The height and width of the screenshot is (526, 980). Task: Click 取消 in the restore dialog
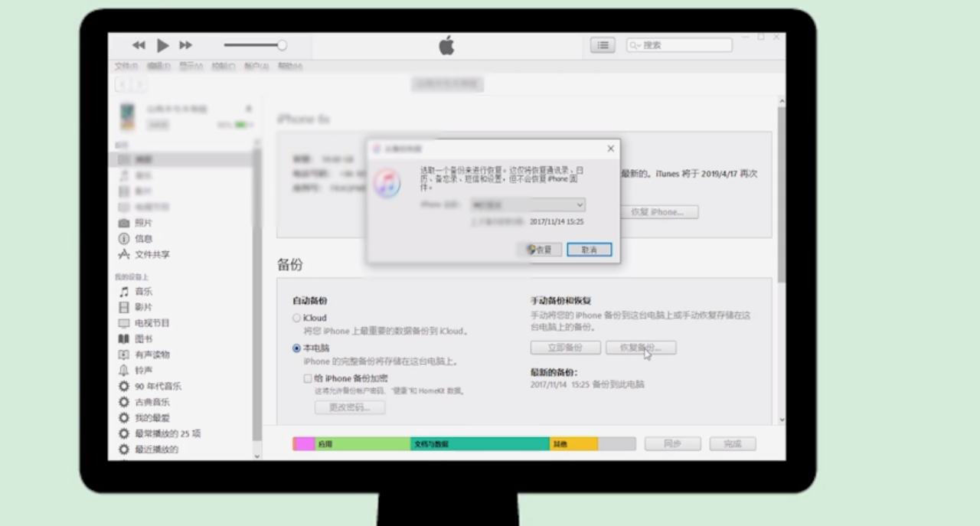(590, 250)
